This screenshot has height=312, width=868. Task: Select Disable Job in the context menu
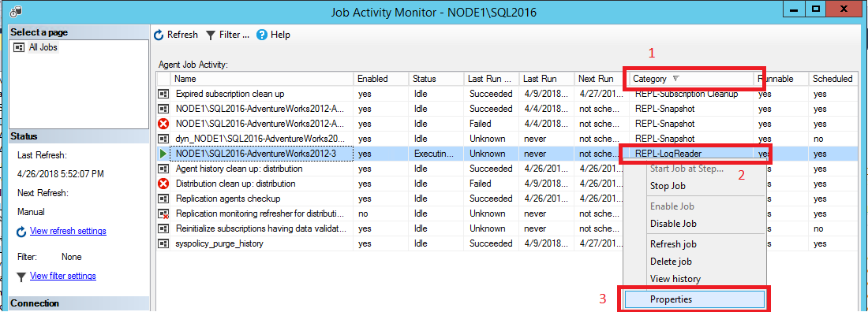(x=673, y=224)
